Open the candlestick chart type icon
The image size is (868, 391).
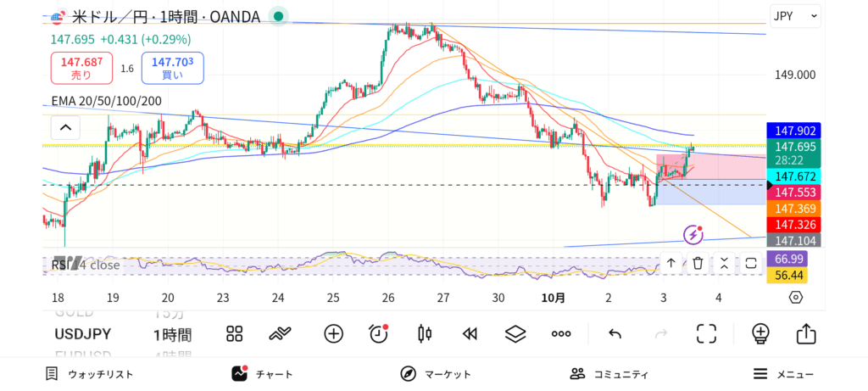click(426, 333)
